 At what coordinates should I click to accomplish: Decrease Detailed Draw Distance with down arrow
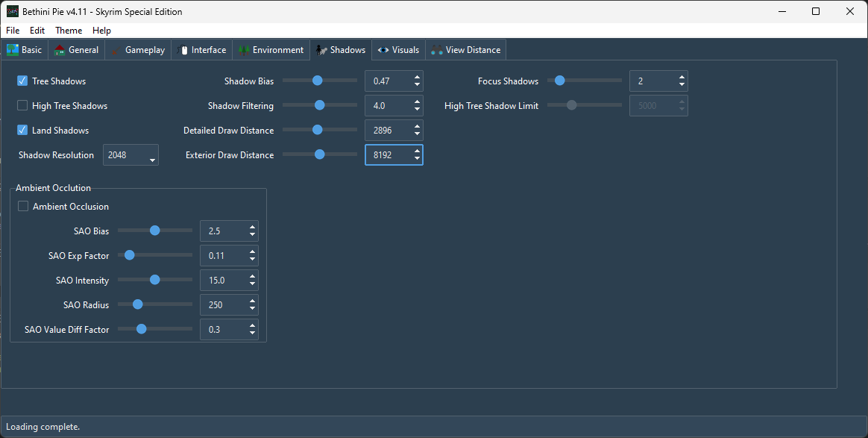pos(417,134)
